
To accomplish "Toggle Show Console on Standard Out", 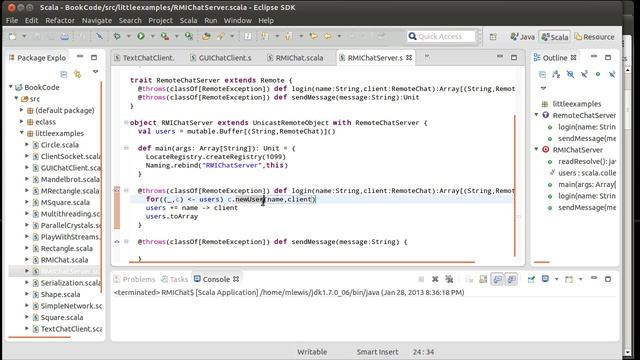I will pos(497,279).
